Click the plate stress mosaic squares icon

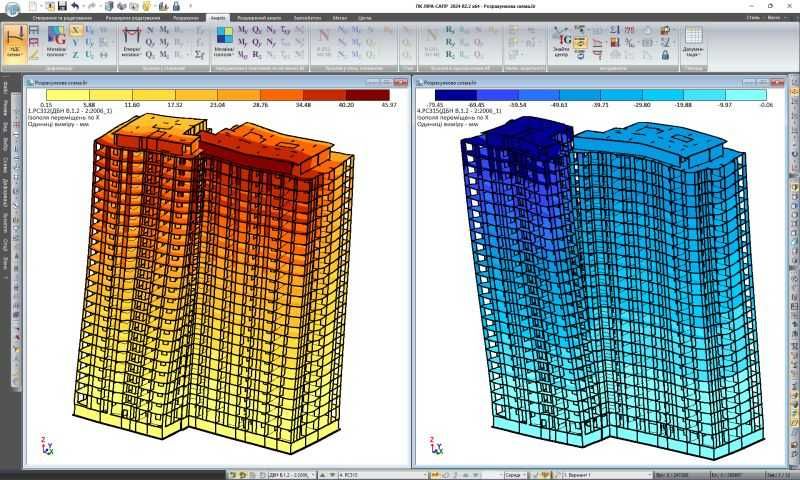point(223,41)
